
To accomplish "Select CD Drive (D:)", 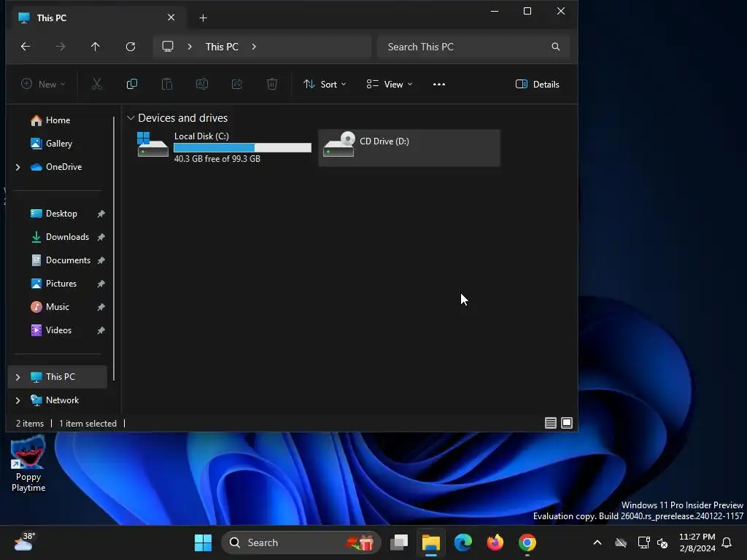I will (x=409, y=147).
